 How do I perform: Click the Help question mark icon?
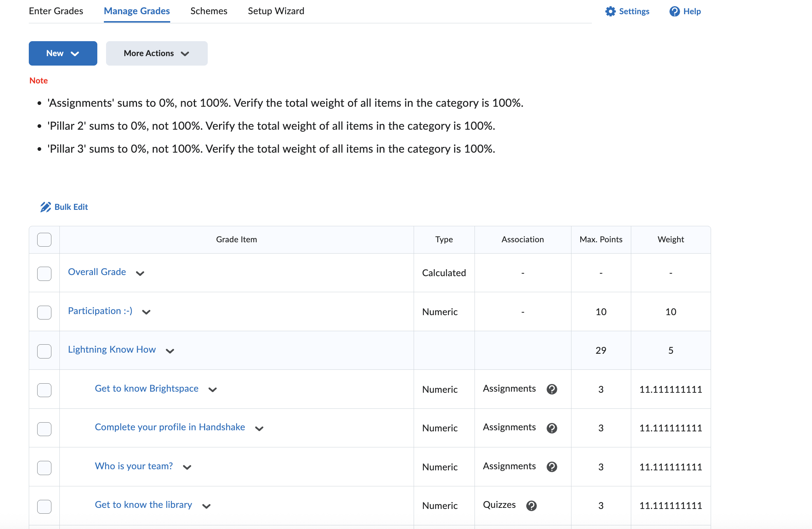tap(675, 11)
